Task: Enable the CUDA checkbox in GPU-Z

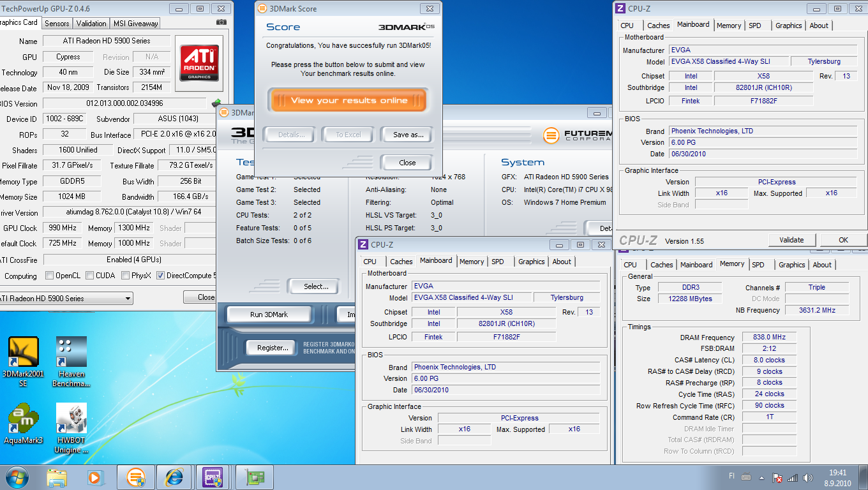Action: pyautogui.click(x=89, y=276)
